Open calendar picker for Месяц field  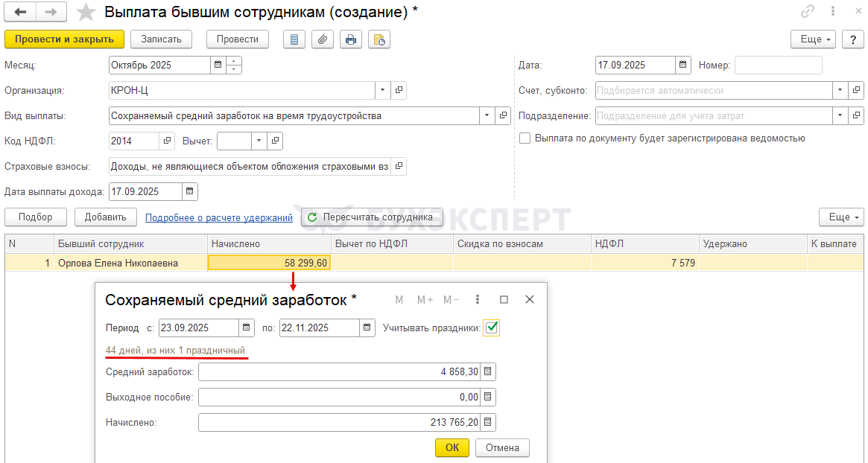click(218, 66)
